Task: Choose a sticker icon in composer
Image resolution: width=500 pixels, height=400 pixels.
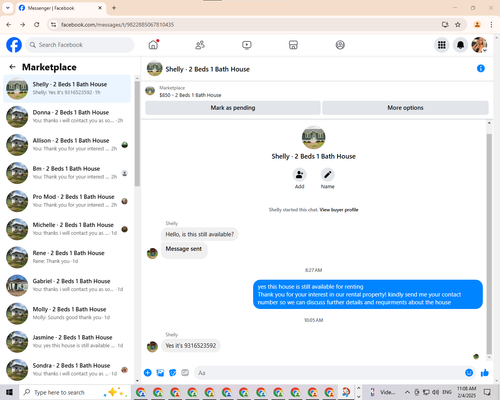Action: (173, 373)
